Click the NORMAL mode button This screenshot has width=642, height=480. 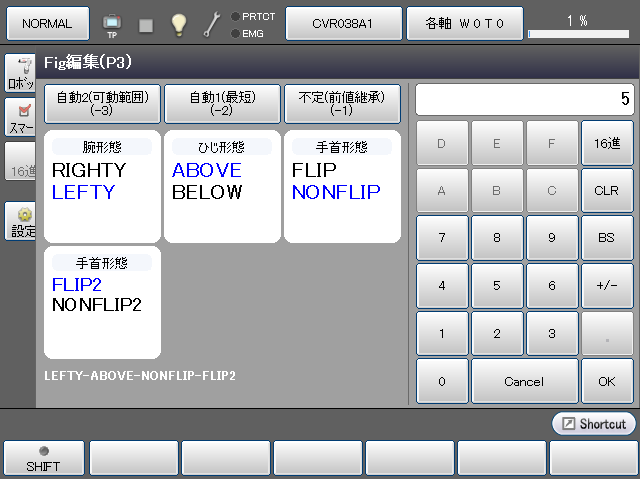47,22
